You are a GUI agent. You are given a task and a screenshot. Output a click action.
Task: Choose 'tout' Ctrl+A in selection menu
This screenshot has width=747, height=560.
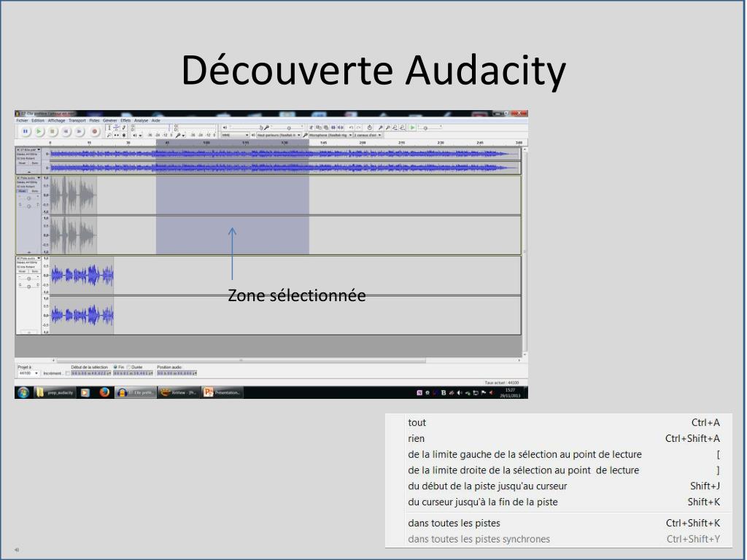pyautogui.click(x=559, y=422)
